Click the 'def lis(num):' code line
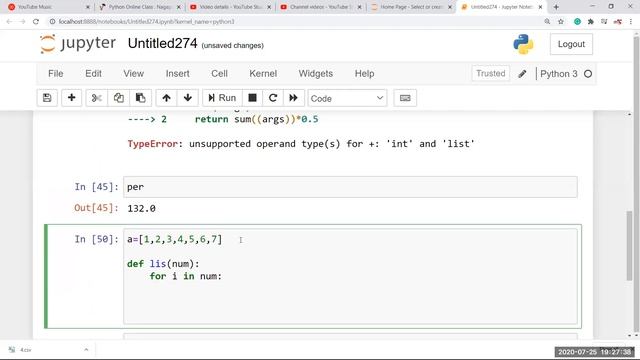Screen dimensions: 640x360 (163, 264)
